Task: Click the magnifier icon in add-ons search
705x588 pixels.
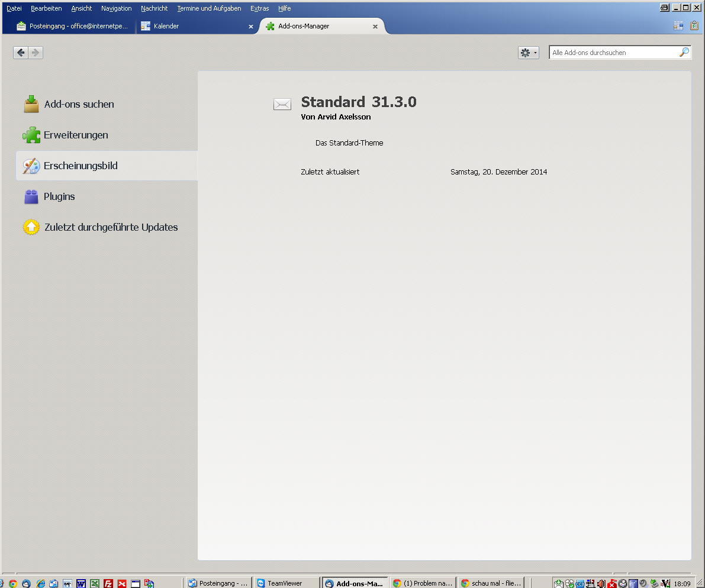Action: 684,52
